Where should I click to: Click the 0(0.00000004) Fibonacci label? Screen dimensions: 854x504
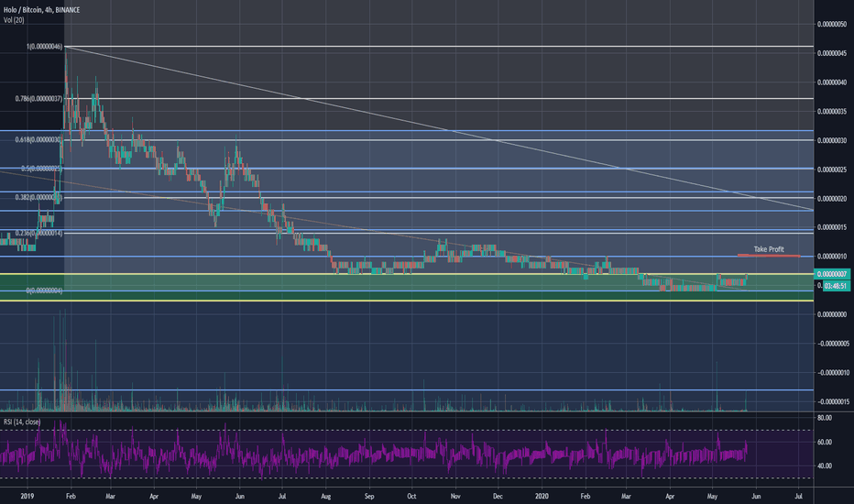pos(44,291)
